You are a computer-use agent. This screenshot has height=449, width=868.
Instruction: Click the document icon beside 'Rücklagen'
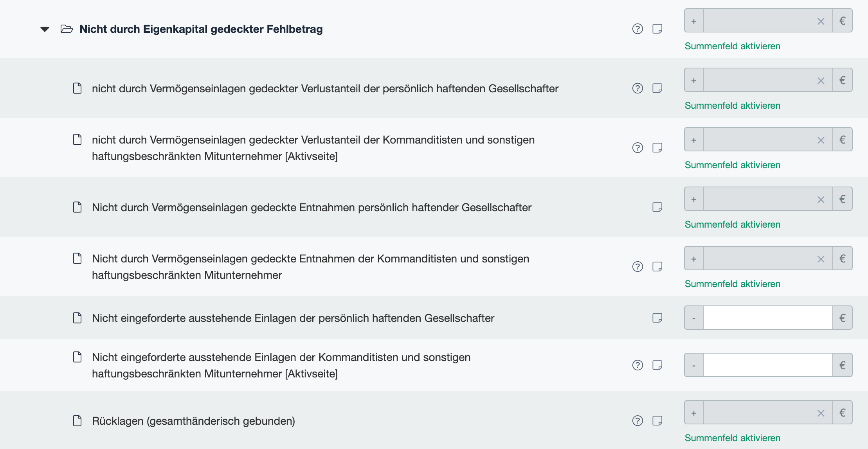click(x=77, y=420)
